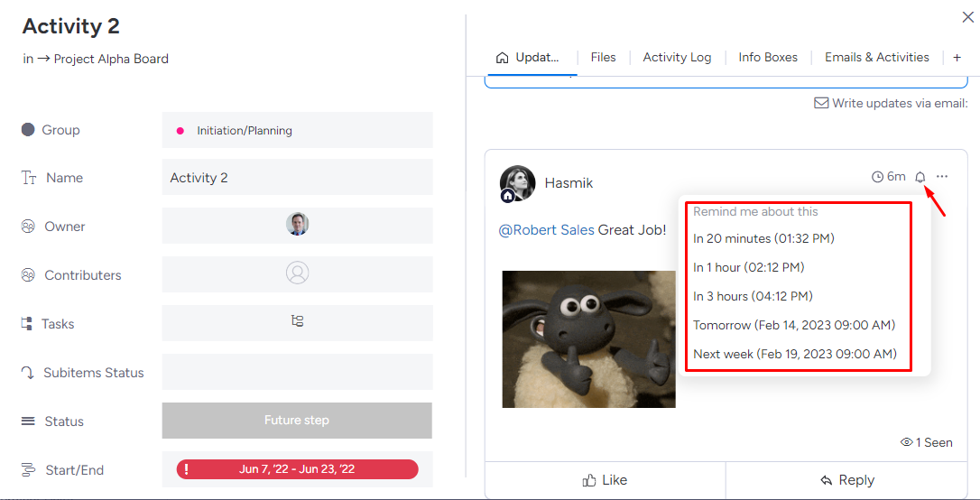Image resolution: width=980 pixels, height=500 pixels.
Task: Click the clock icon next to 6m
Action: tap(877, 177)
